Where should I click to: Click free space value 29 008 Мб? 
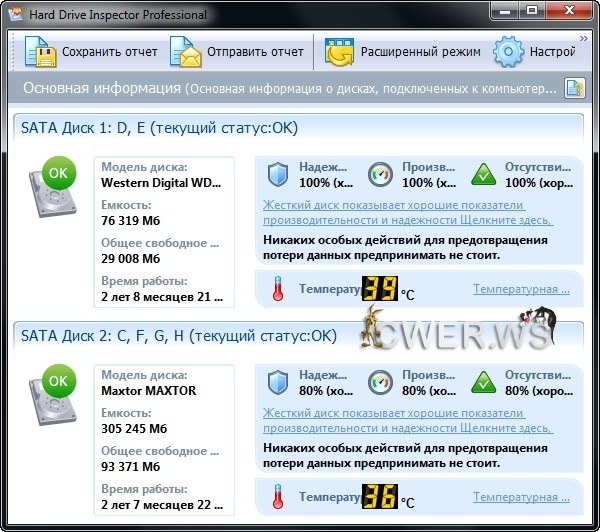(x=130, y=259)
